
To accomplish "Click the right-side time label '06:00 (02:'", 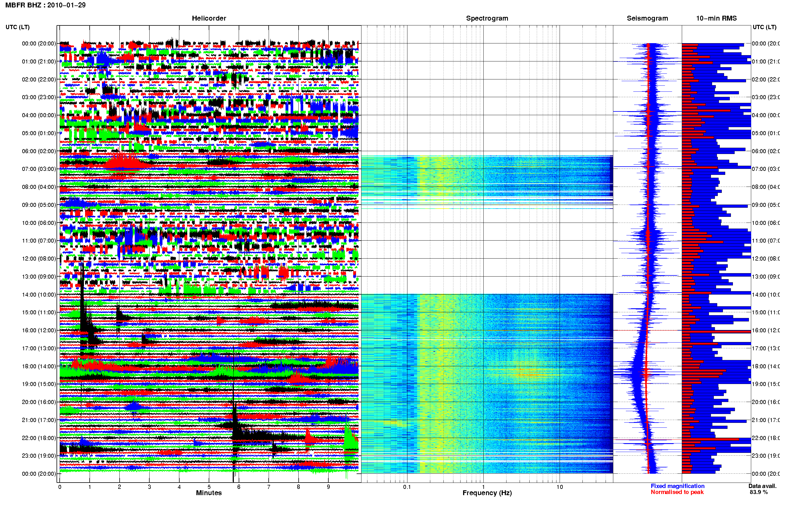I will coord(766,151).
